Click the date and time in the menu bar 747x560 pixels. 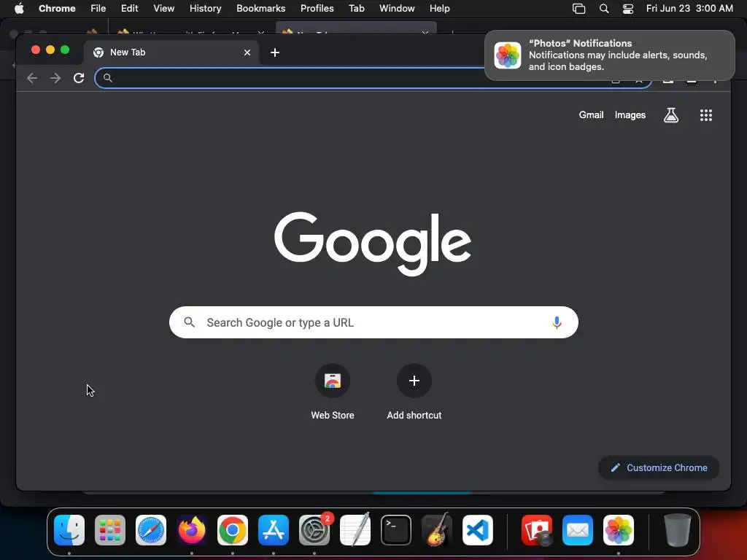point(689,9)
